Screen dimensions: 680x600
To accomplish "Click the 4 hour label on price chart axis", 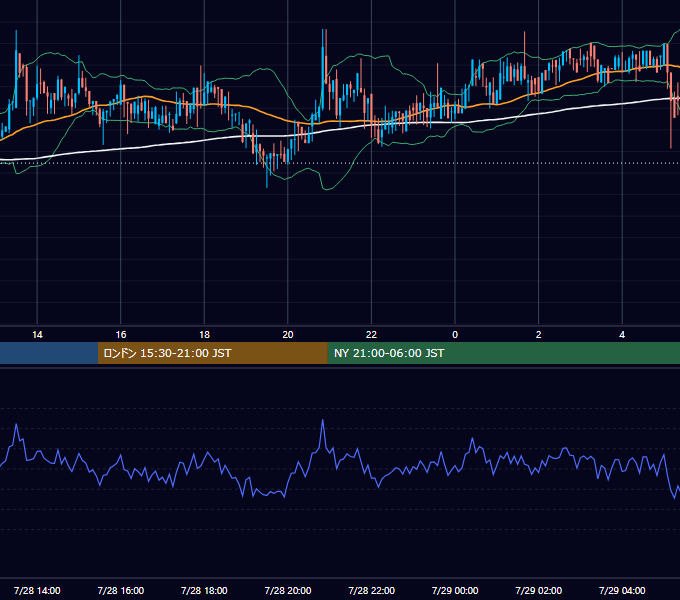I will click(x=622, y=335).
